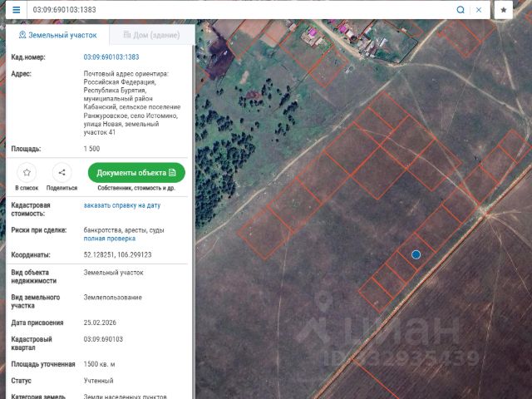
Task: Open the hamburger menu
Action: 16,9
